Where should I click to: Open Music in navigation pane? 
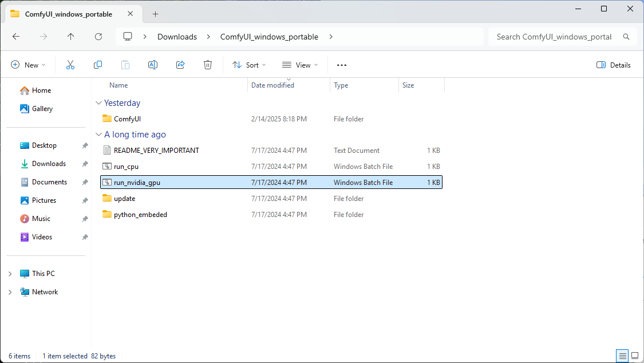pyautogui.click(x=41, y=219)
